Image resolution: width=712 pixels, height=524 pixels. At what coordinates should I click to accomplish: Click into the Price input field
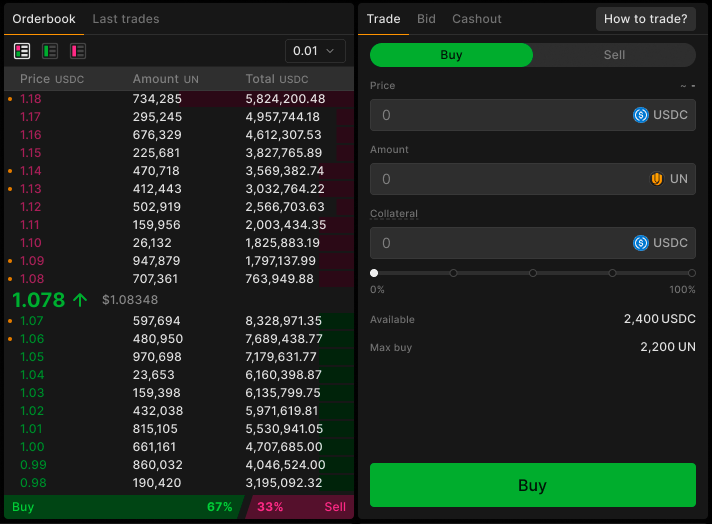500,115
